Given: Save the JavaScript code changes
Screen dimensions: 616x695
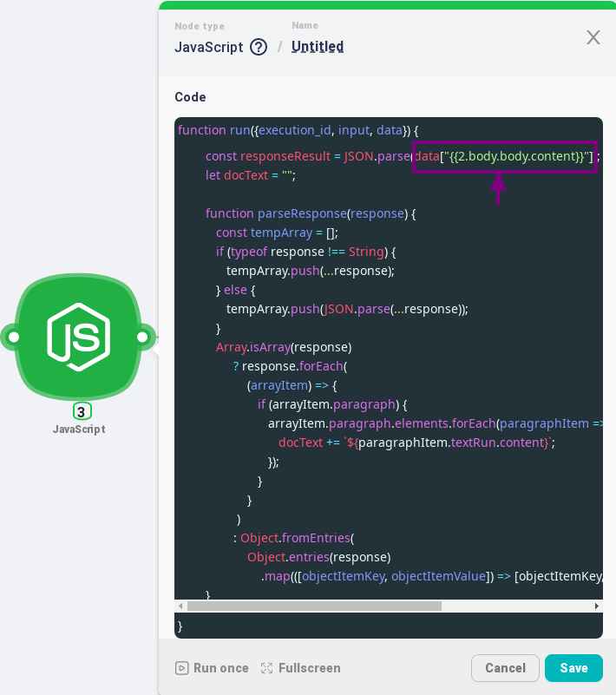Looking at the screenshot, I should 573,668.
